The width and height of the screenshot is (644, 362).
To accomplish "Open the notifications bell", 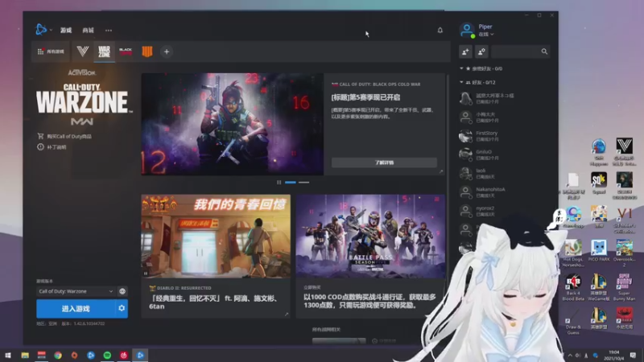I will pos(440,30).
